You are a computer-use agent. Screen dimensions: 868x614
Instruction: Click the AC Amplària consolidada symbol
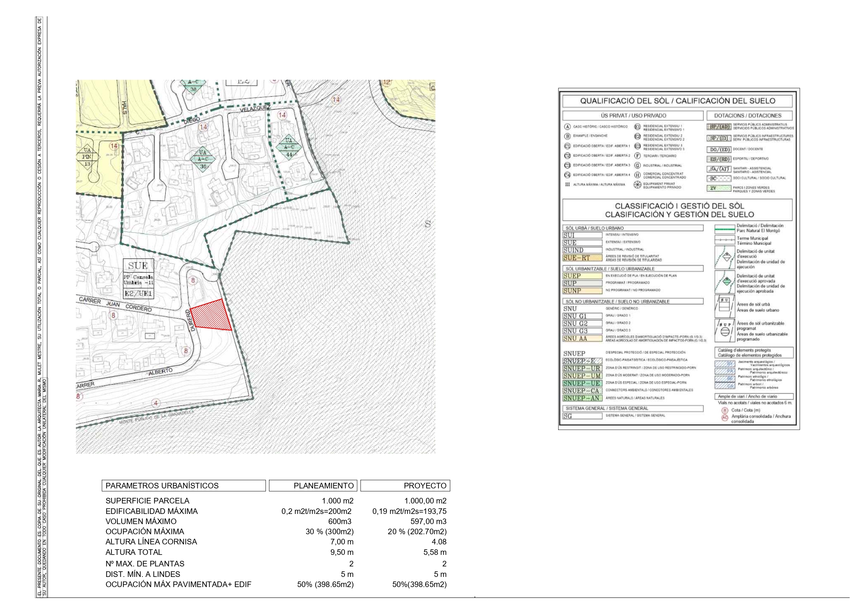coord(725,418)
